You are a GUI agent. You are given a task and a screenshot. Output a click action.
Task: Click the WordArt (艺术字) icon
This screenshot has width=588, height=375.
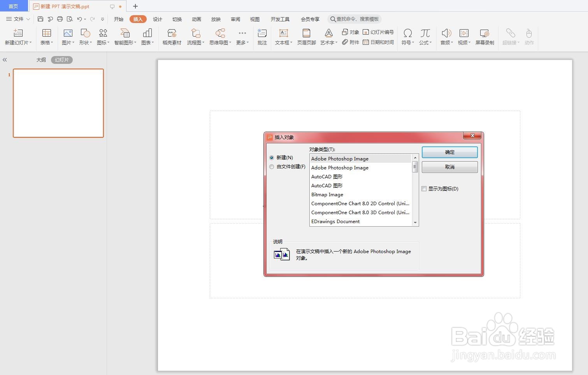[329, 33]
